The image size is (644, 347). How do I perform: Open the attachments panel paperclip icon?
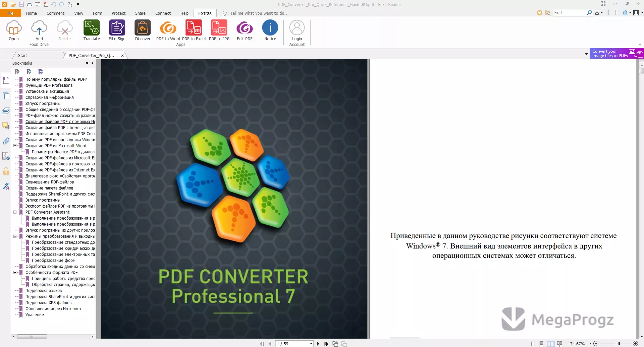tap(6, 141)
